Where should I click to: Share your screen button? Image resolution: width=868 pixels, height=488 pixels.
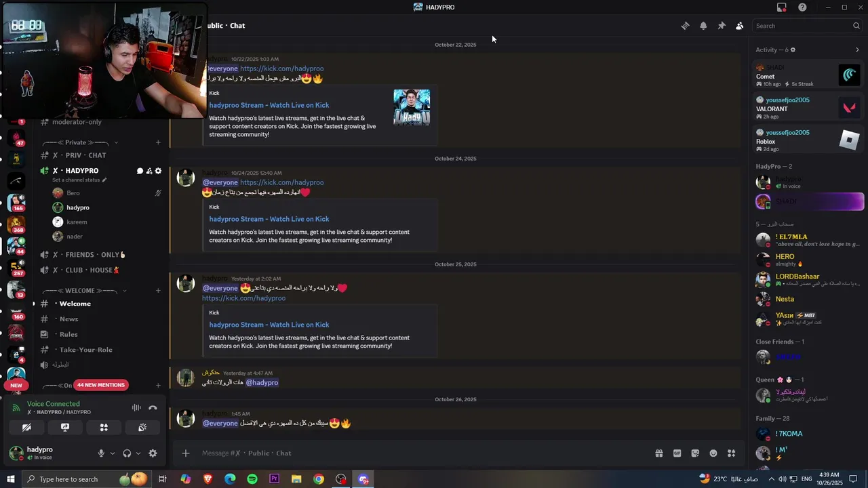(65, 428)
